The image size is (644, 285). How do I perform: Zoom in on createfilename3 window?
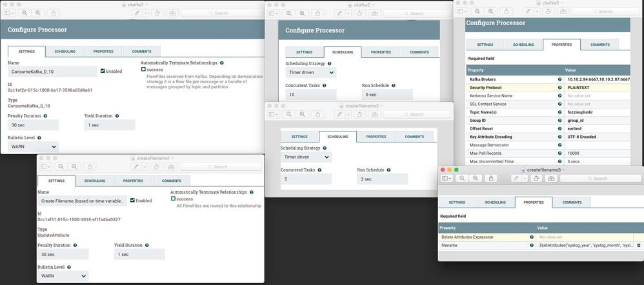tap(475, 178)
